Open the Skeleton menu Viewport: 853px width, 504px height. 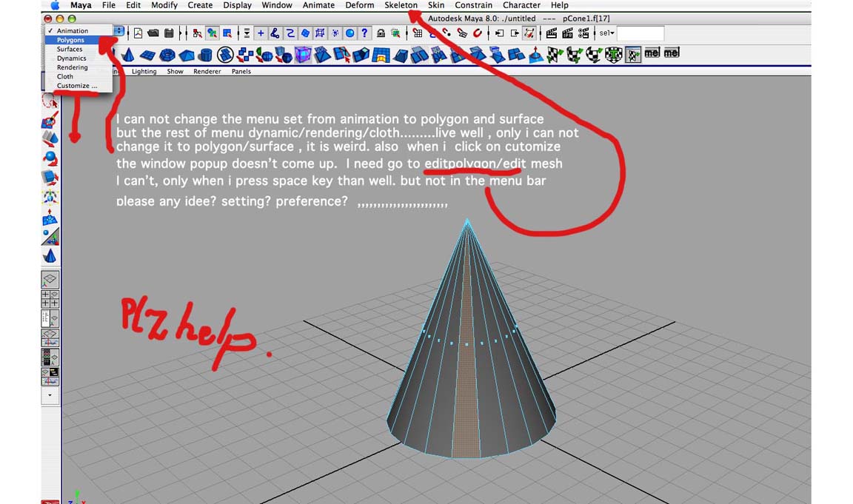coord(401,5)
